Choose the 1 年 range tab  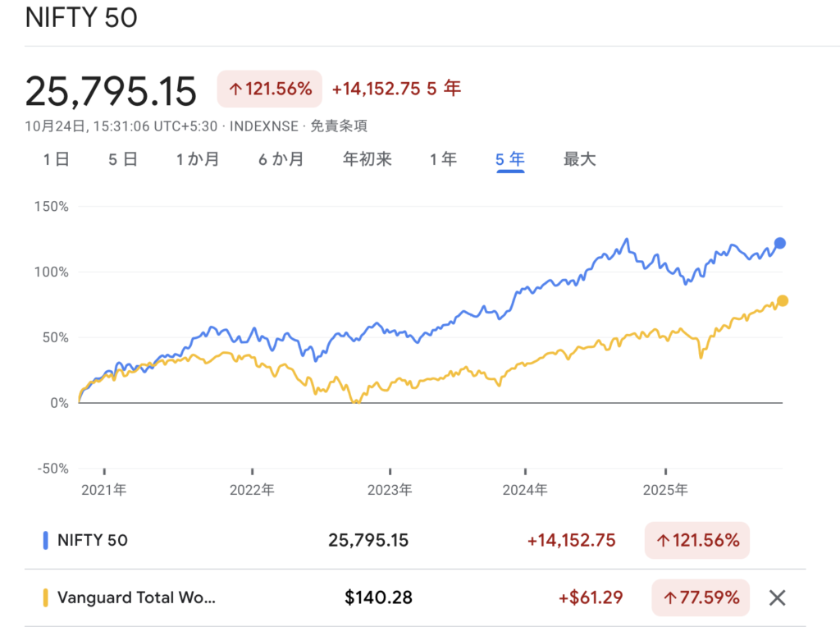coord(443,159)
